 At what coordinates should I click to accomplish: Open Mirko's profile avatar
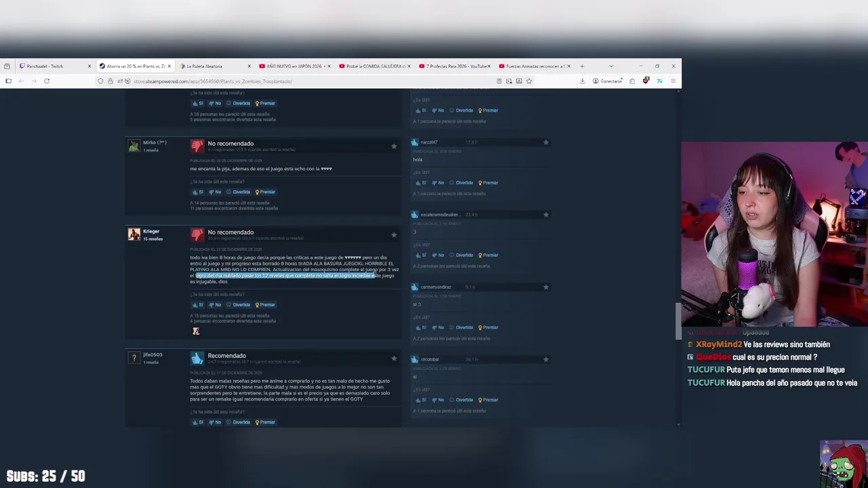(134, 146)
